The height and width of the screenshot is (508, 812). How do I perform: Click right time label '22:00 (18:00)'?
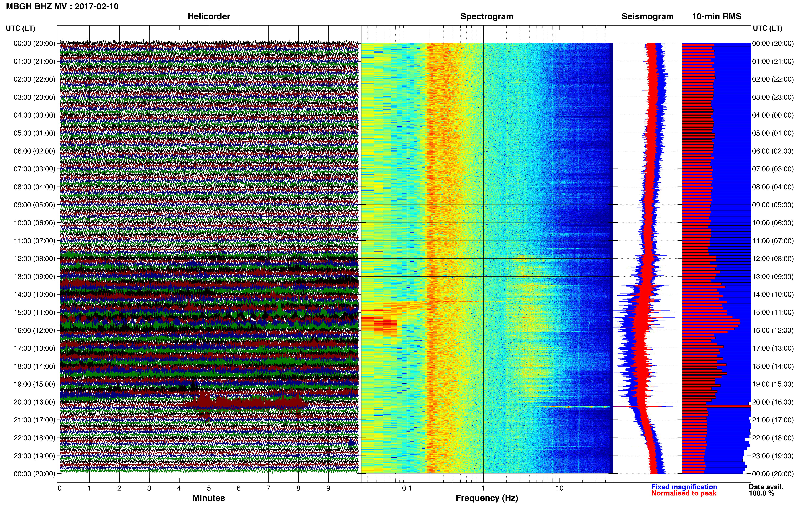tap(773, 438)
